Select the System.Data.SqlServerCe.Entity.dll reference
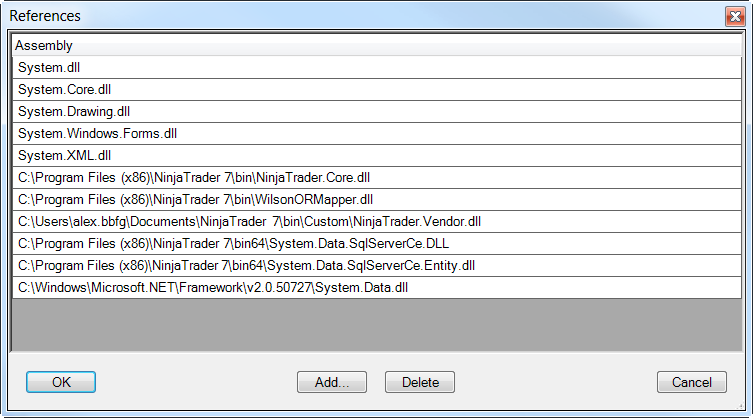Screen dimensions: 753x418 (377, 266)
